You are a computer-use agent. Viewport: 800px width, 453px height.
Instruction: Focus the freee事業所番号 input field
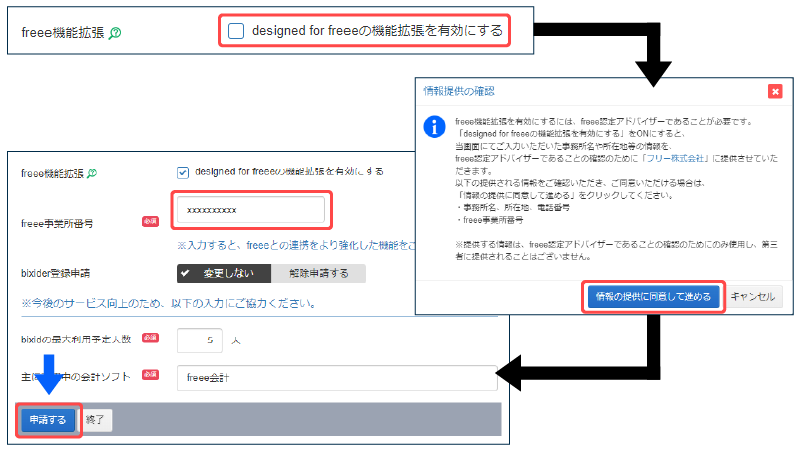(251, 210)
